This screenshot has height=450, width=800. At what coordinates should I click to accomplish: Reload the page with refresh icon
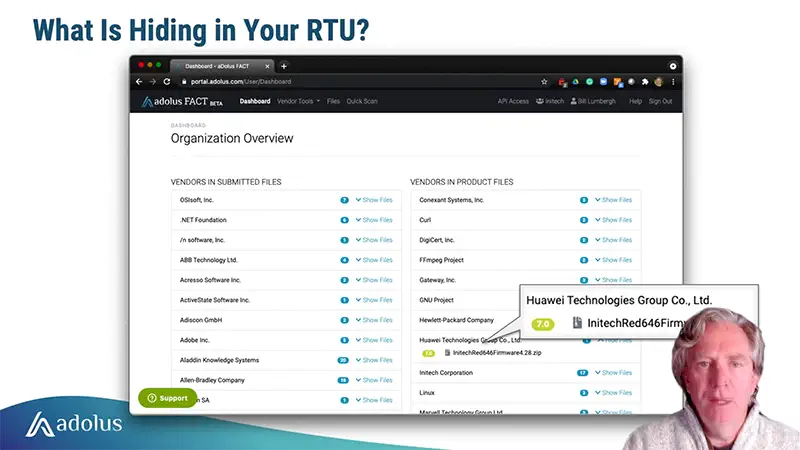click(x=167, y=82)
